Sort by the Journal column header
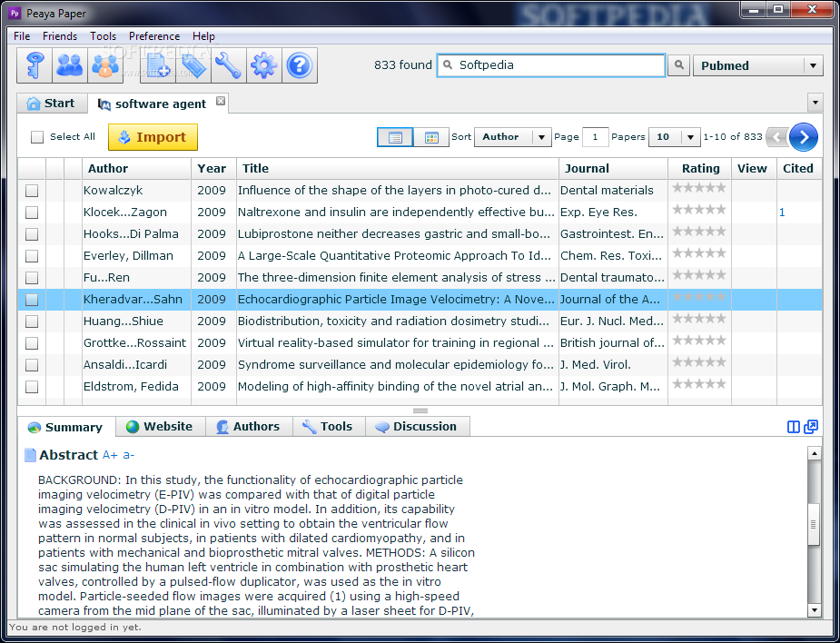840x643 pixels. (x=613, y=168)
